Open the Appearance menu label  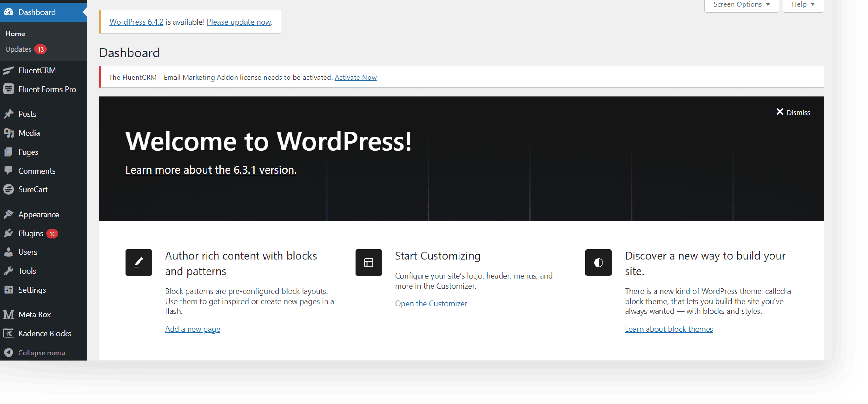coord(39,215)
